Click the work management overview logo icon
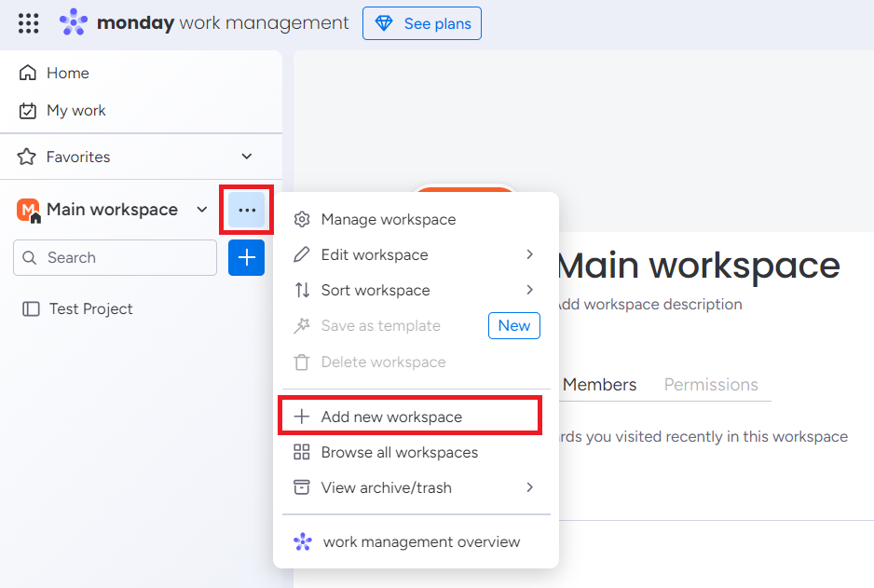Screen dimensions: 874x588 click(303, 541)
